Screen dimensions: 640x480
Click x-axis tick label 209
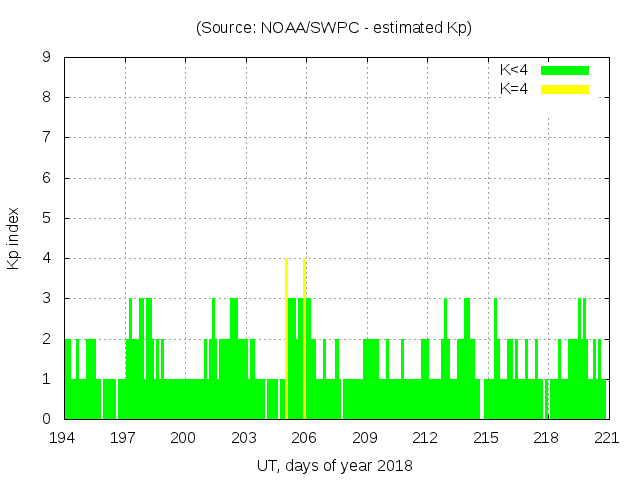click(365, 437)
